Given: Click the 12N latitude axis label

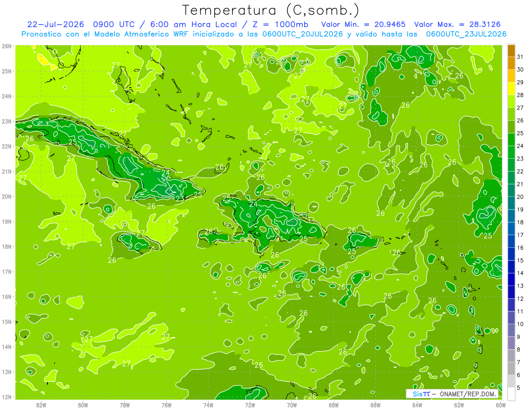Looking at the screenshot, I should [x=6, y=397].
